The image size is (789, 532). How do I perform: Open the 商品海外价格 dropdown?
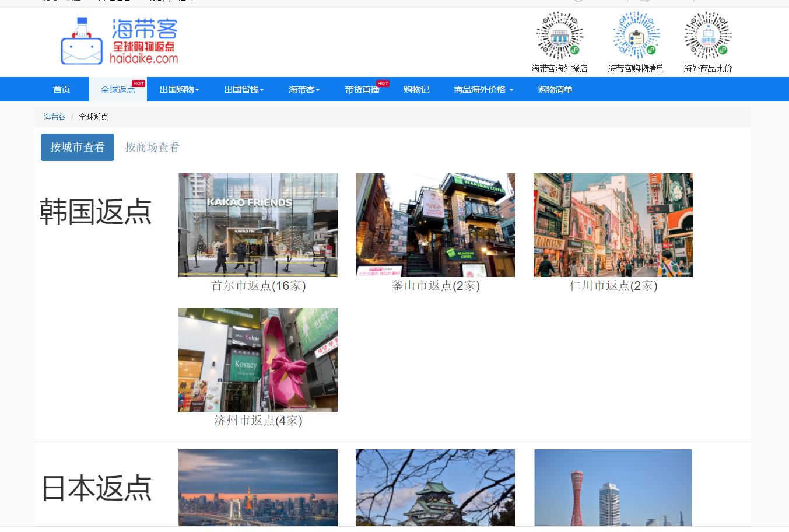point(483,89)
